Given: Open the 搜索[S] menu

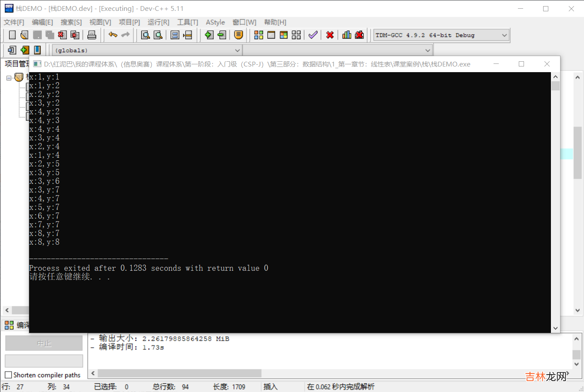Looking at the screenshot, I should (71, 22).
